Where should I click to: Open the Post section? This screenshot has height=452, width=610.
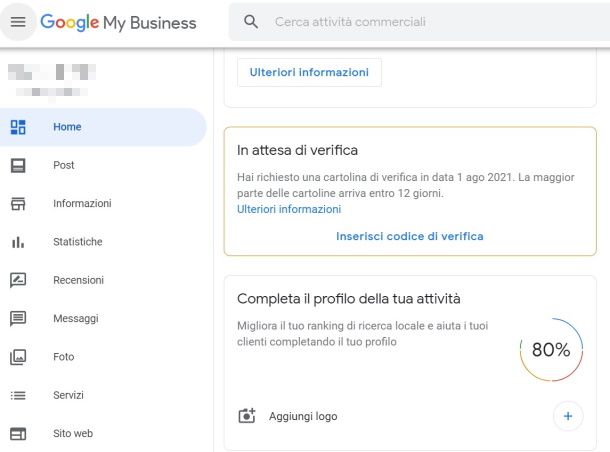[x=103, y=165]
